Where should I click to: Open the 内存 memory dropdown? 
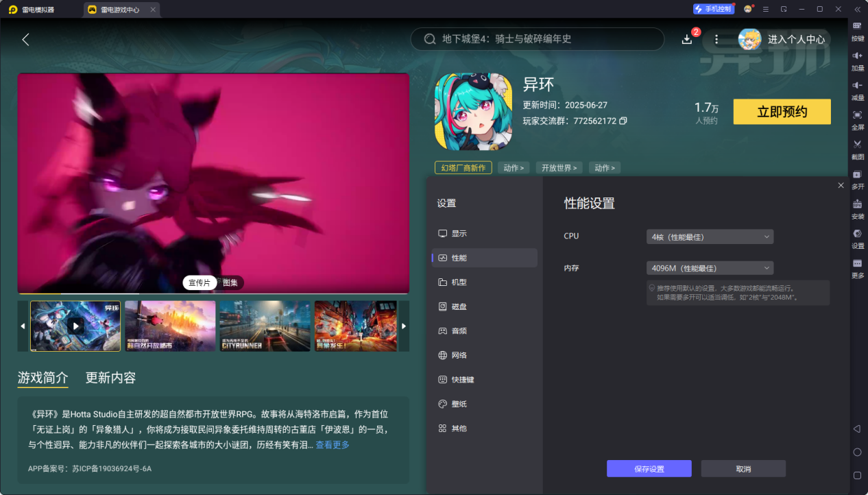tap(710, 268)
